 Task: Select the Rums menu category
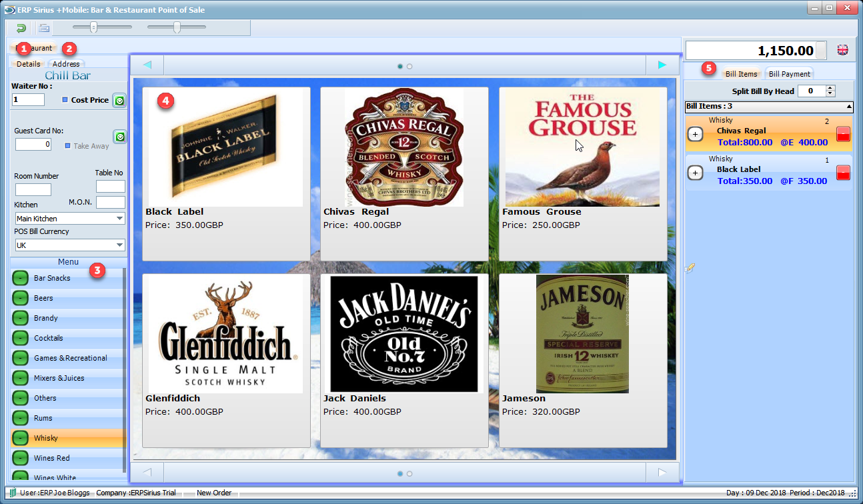click(67, 418)
